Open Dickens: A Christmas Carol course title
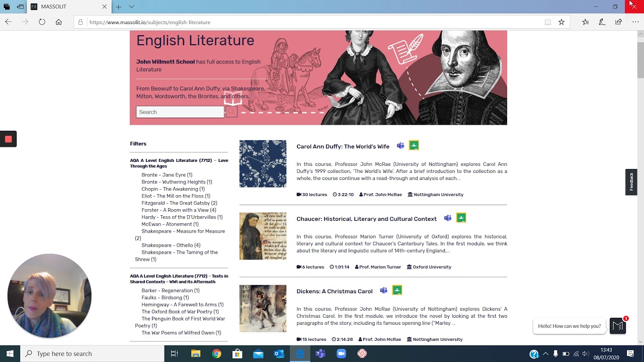644x362 pixels. tap(335, 291)
